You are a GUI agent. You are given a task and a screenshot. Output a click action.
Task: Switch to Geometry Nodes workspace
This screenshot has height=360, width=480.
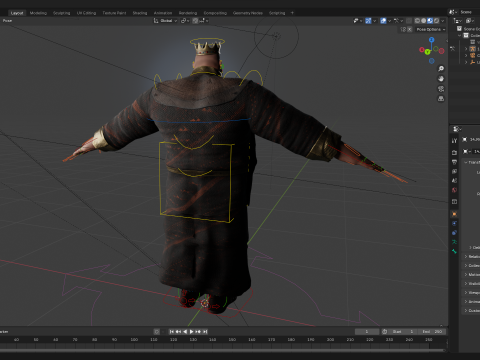[x=248, y=13]
